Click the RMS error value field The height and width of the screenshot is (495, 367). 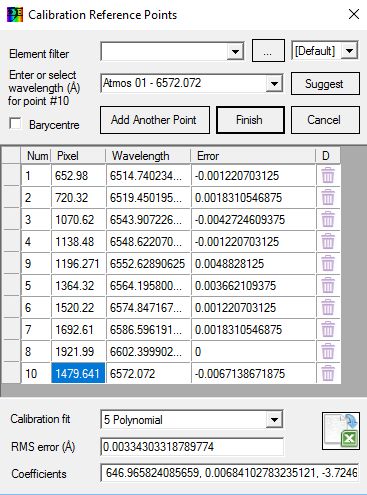point(192,446)
